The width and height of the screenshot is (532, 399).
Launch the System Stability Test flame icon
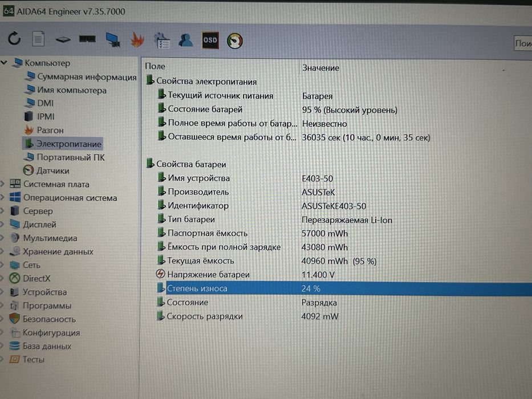137,40
